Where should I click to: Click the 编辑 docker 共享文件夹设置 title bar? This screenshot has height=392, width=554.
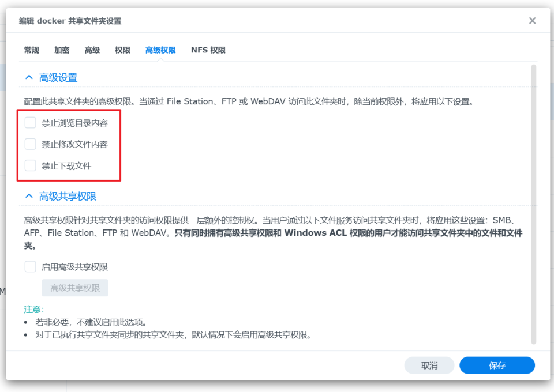(231, 21)
